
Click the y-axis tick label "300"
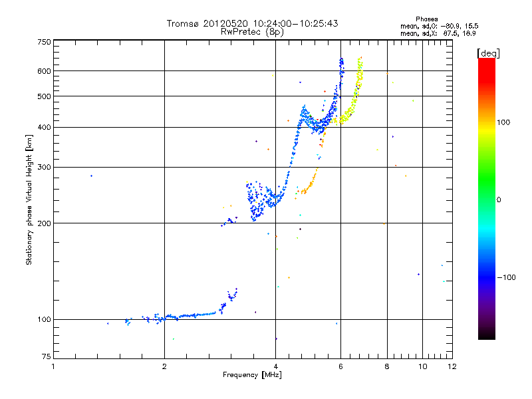point(44,168)
